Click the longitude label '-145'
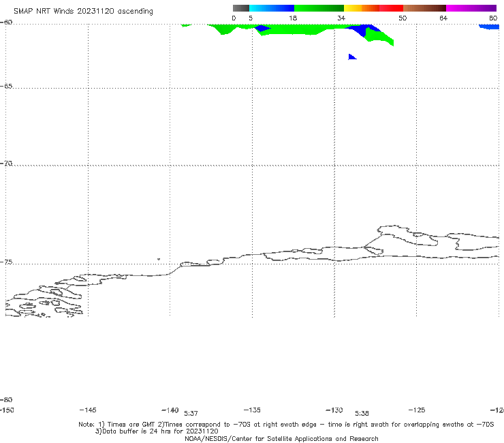 coord(88,410)
